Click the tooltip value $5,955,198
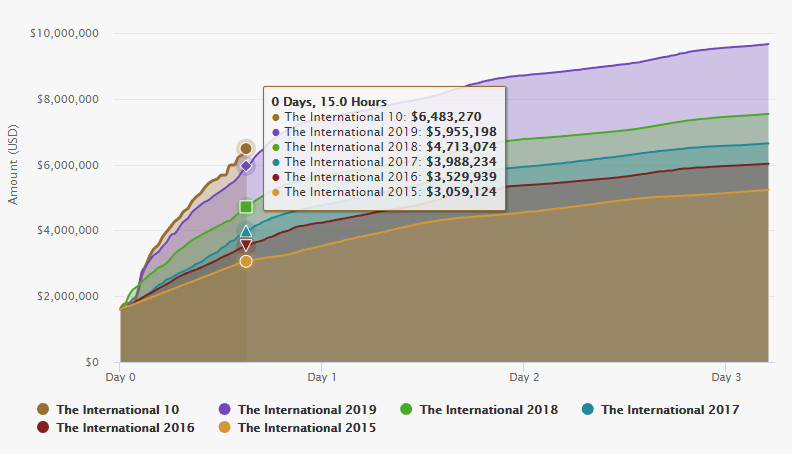792x454 pixels. (461, 132)
